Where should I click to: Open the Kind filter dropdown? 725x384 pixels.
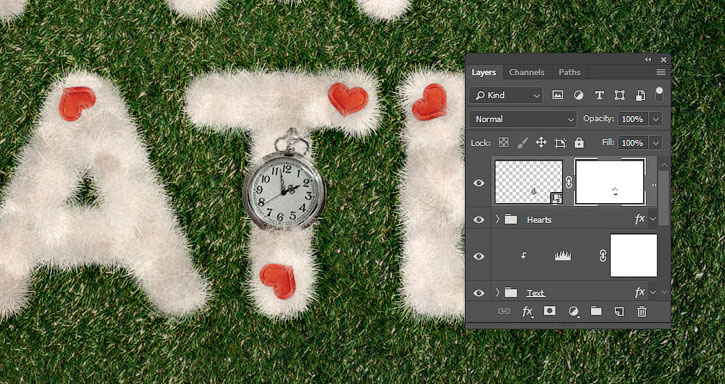[x=505, y=95]
